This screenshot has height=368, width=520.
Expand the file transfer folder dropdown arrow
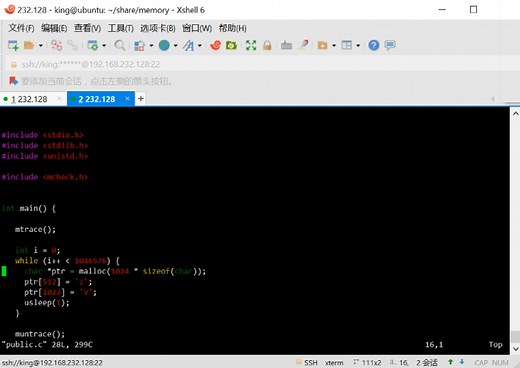click(334, 45)
